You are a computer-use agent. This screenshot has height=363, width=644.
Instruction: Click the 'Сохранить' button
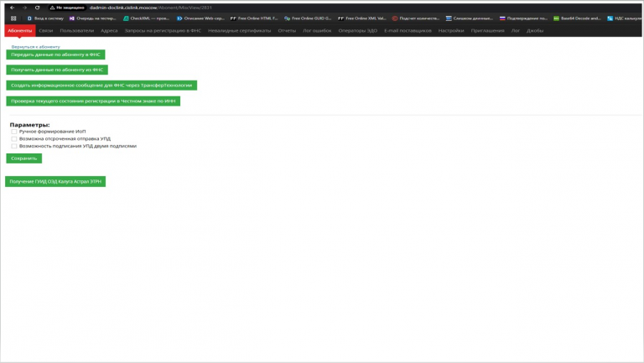(x=23, y=158)
